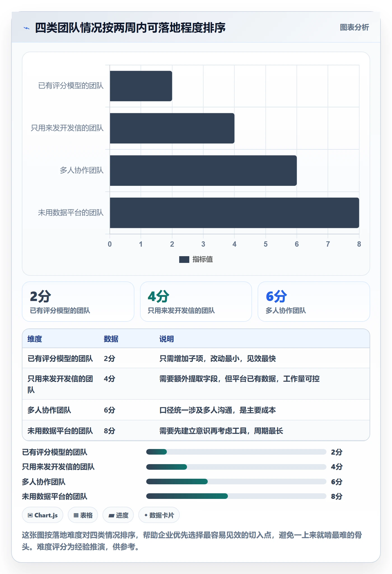Click the 只需增加子项 description cell
Viewport: 392px width, 574px height.
point(218,358)
